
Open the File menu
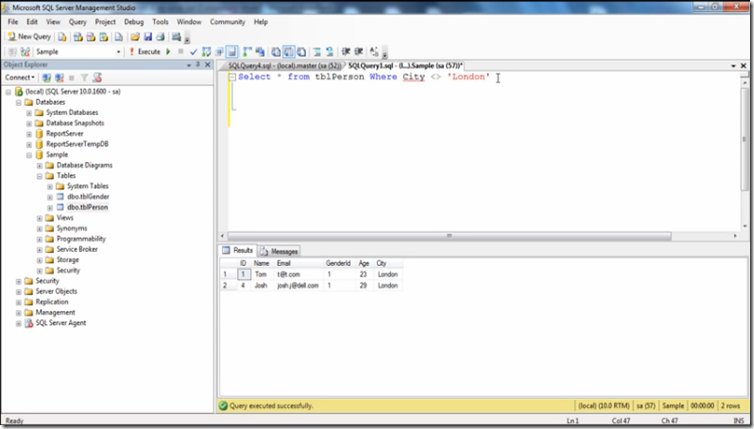[x=13, y=22]
